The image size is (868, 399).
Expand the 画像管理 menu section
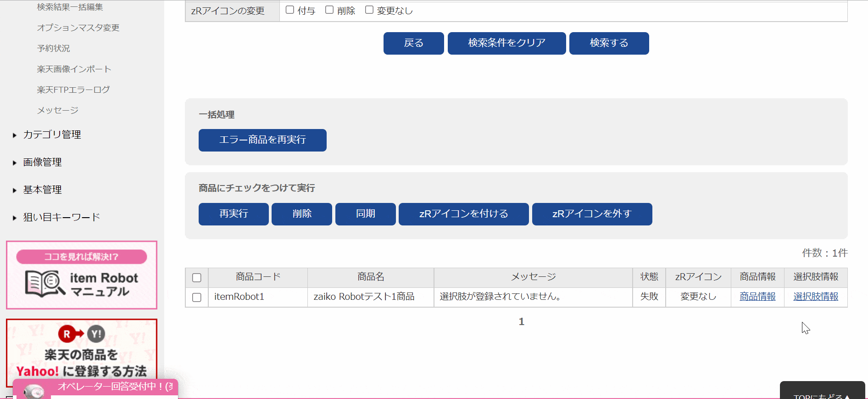click(x=42, y=162)
